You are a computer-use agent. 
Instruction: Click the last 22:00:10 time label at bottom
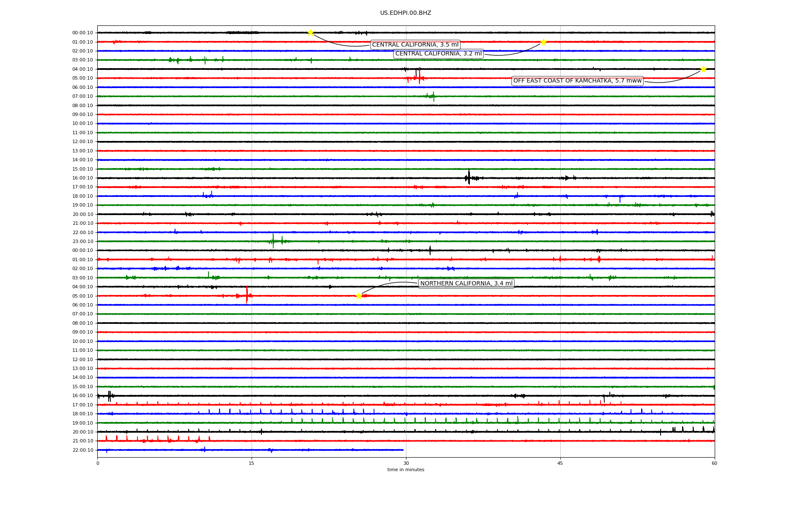pyautogui.click(x=82, y=450)
